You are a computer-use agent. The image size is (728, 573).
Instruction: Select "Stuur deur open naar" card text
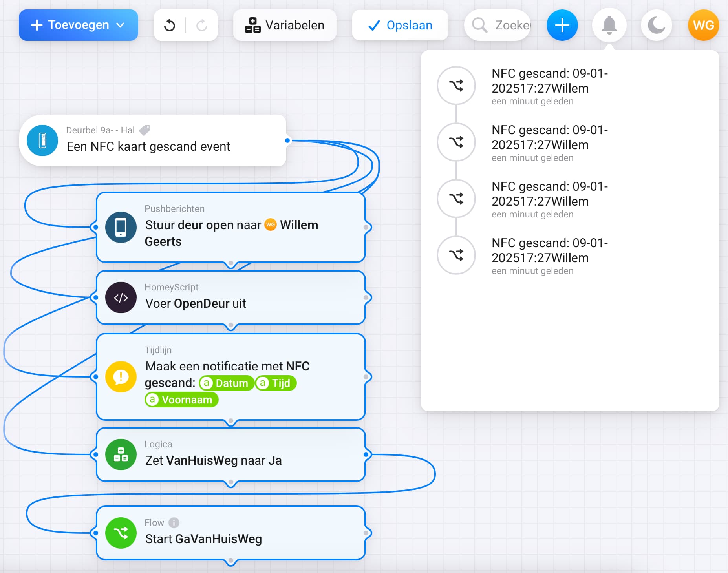203,225
